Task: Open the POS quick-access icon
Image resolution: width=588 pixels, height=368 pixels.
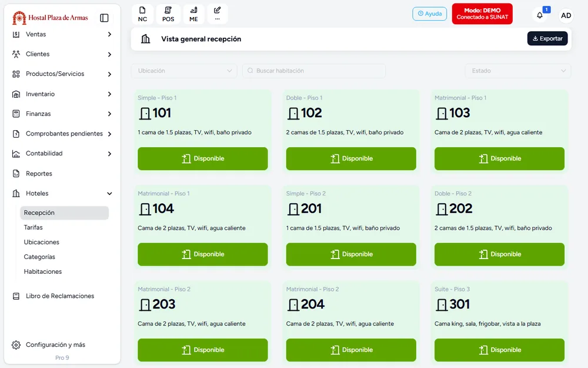Action: (x=168, y=14)
